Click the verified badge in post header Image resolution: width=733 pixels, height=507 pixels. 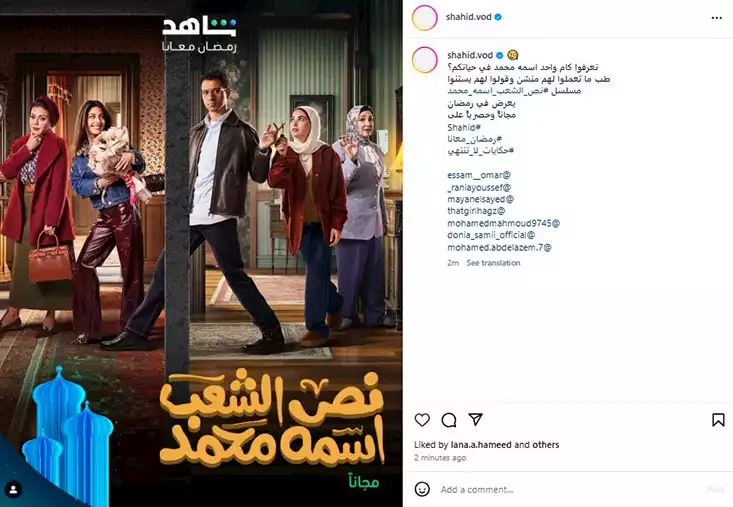tap(498, 17)
